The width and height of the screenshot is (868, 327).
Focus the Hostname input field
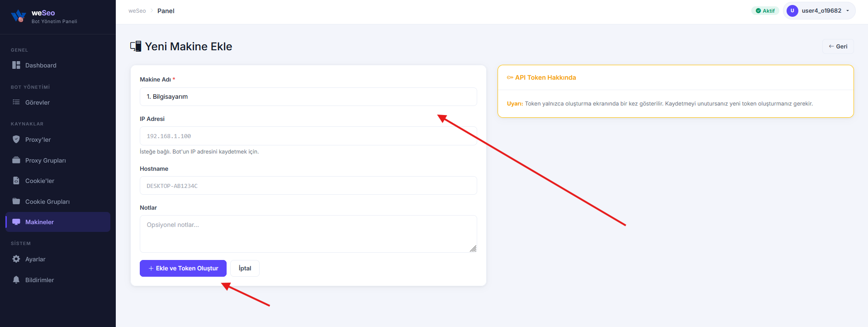(x=308, y=186)
